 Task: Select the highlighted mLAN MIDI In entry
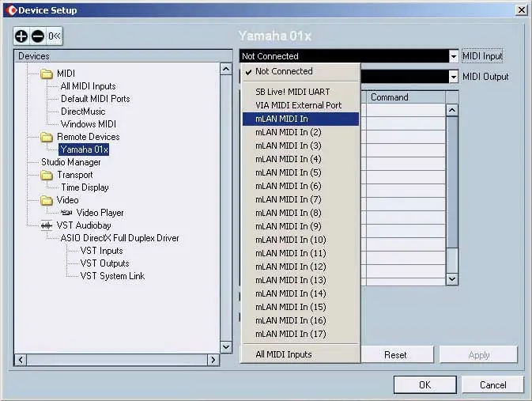300,119
